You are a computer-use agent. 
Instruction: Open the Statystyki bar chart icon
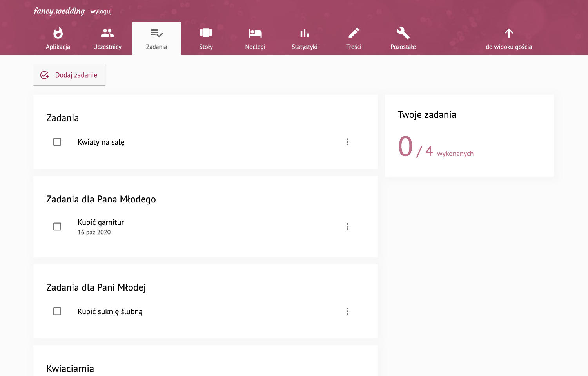(305, 33)
